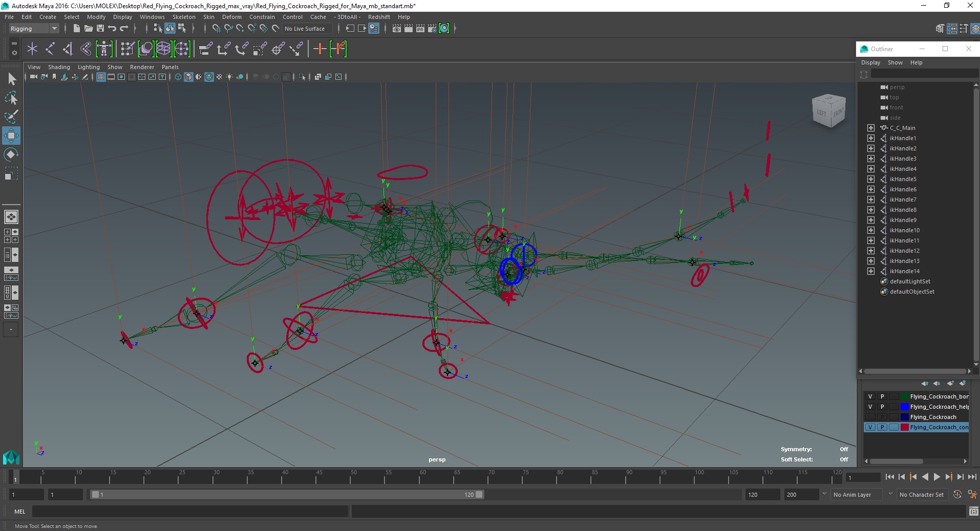Activate the Move tool in toolbox
980x531 pixels.
(11, 136)
